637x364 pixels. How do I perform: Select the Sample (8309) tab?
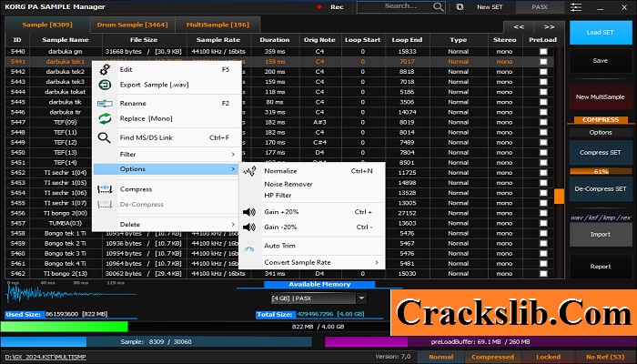[47, 25]
